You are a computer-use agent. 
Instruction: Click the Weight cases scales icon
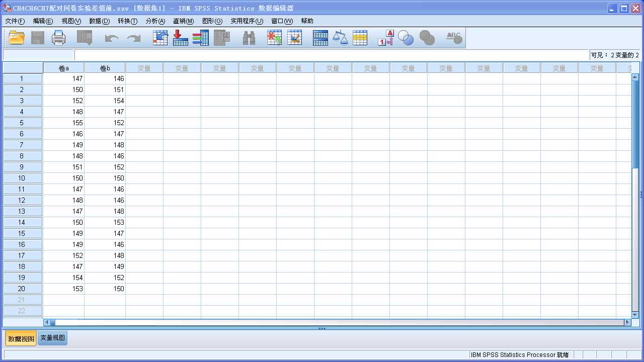340,38
